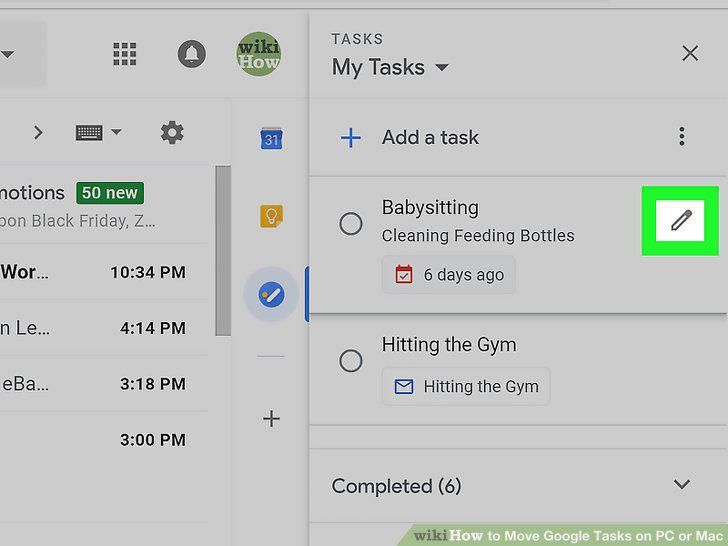Expand the dropdown arrow at the search box edge

click(6, 54)
